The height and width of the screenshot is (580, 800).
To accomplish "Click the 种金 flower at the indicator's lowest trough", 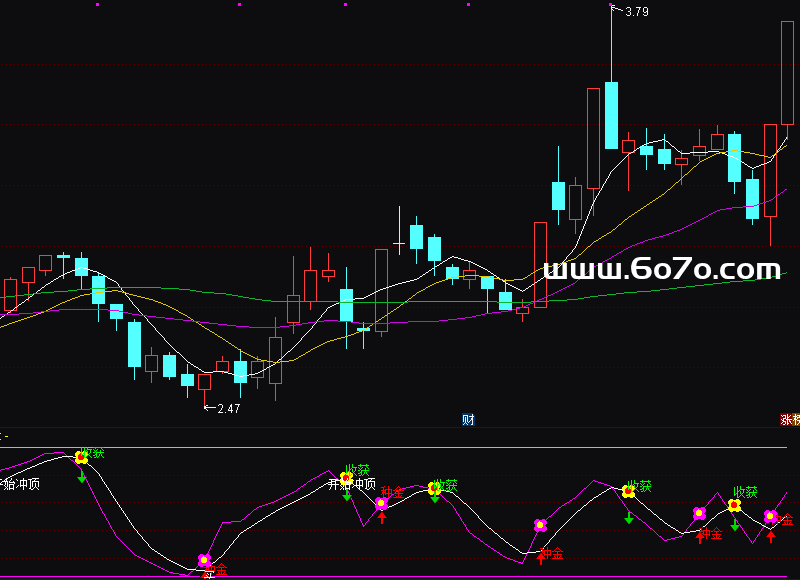I will click(204, 560).
